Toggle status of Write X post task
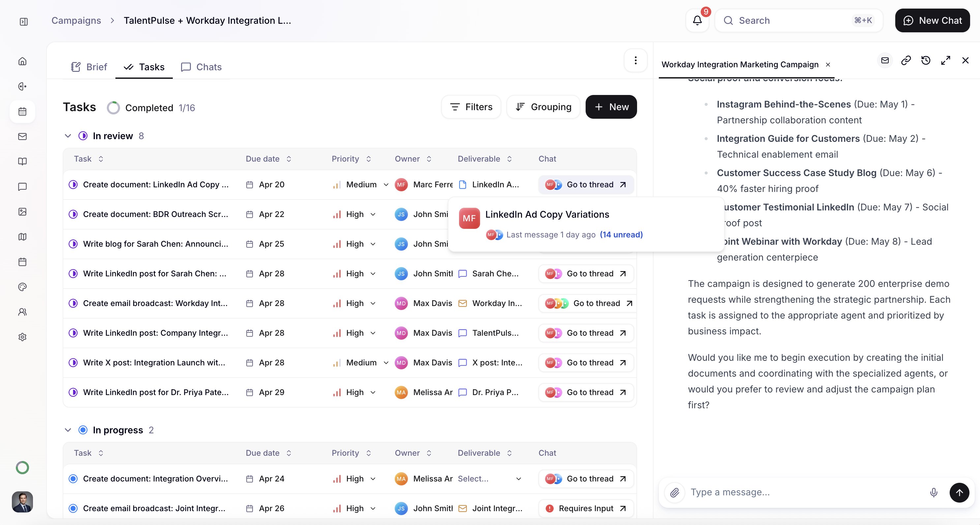The height and width of the screenshot is (525, 980). coord(73,362)
